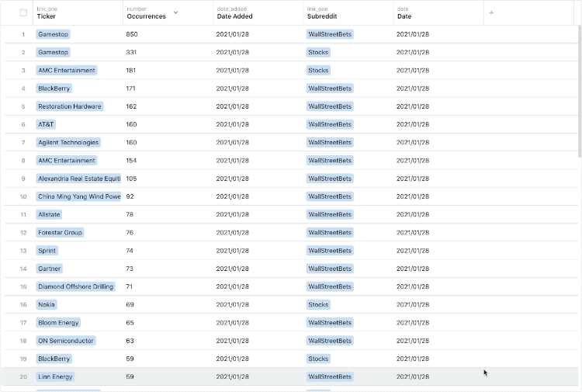
Task: Open China Ming Yang Wind Power tag
Action: 78,196
